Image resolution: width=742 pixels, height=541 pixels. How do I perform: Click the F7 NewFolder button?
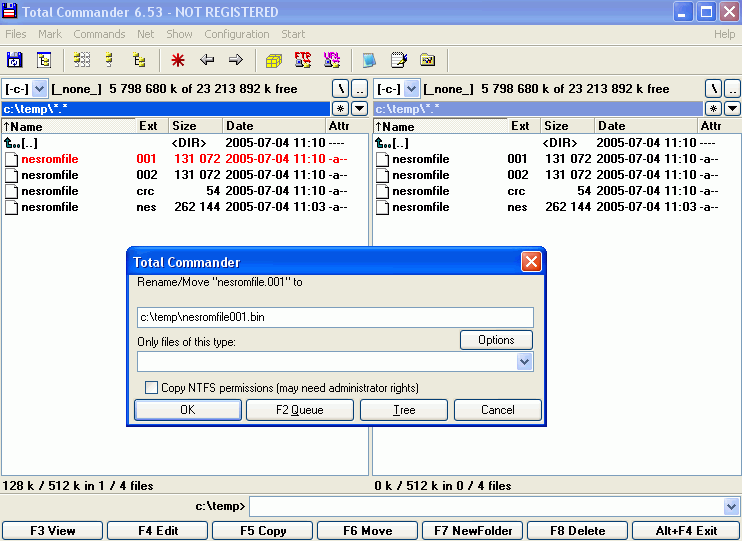(x=473, y=531)
